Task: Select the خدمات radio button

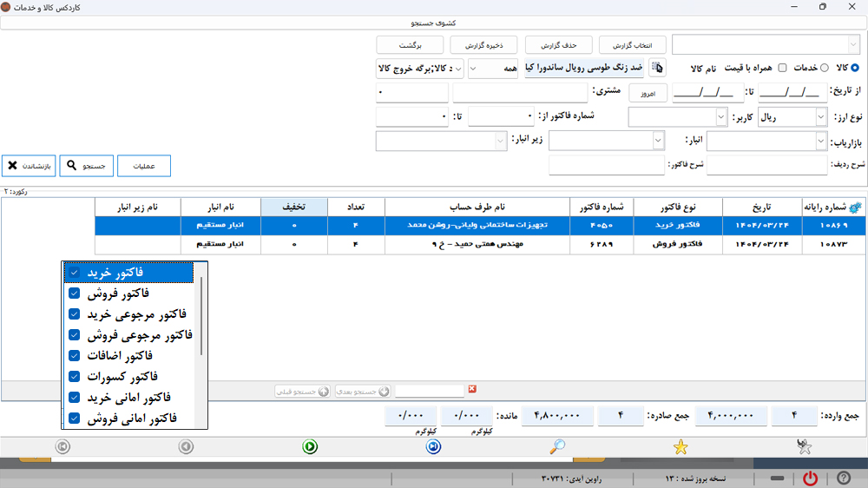Action: (x=825, y=68)
